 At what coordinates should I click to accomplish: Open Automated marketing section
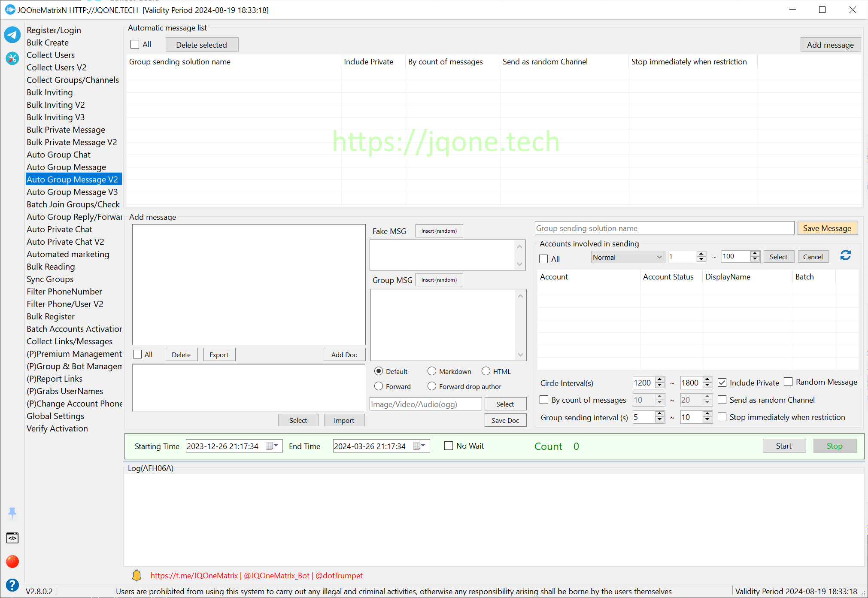68,254
